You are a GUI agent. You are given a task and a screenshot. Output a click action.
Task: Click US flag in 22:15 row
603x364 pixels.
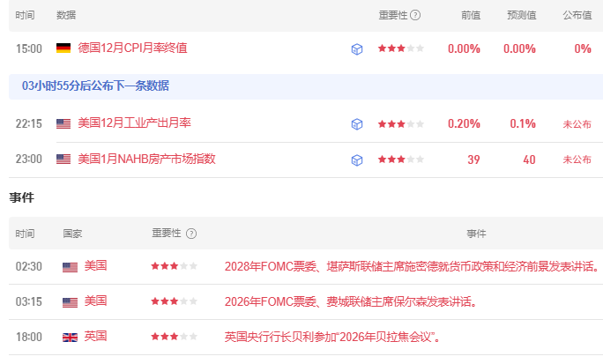point(63,123)
